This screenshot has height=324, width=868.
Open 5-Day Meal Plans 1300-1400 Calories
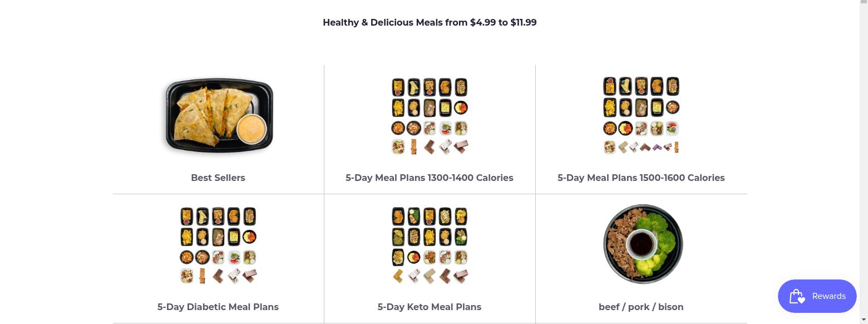coord(429,178)
